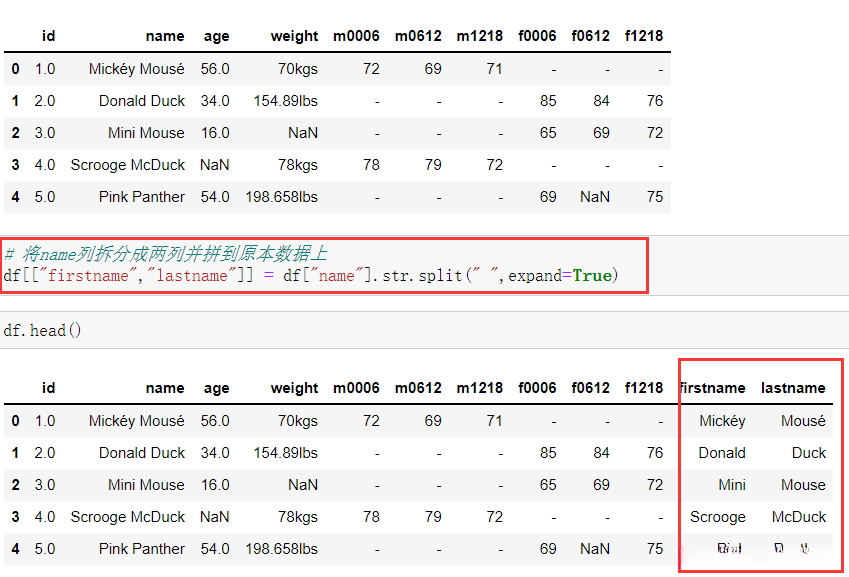The height and width of the screenshot is (577, 849).
Task: Click the df.head() code cell
Action: 43,330
